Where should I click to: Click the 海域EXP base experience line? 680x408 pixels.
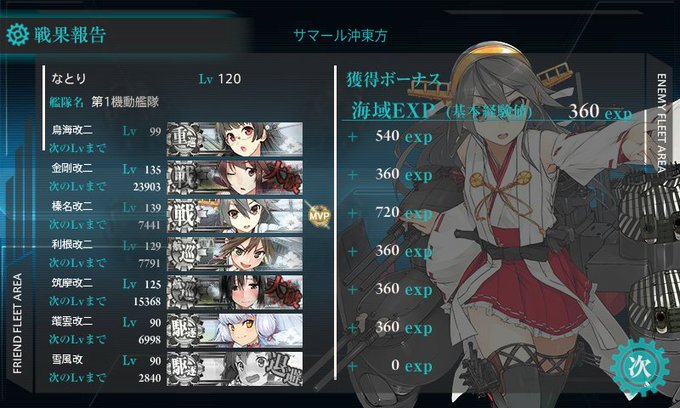(x=491, y=111)
